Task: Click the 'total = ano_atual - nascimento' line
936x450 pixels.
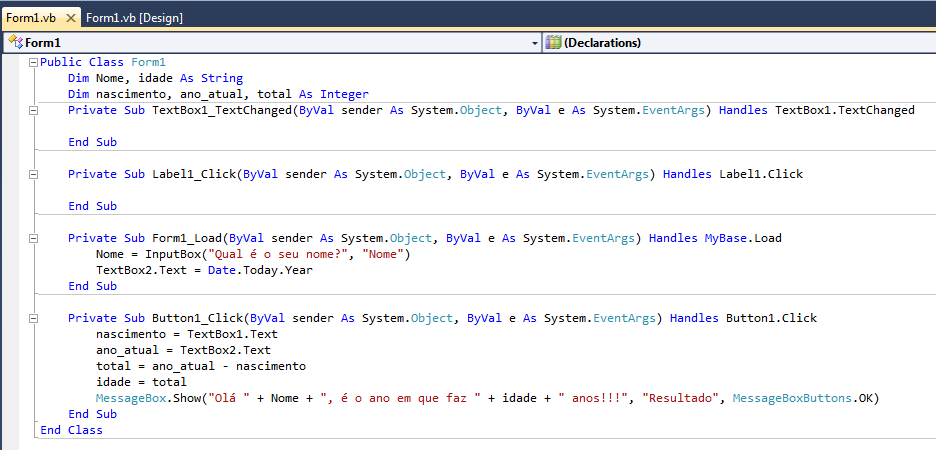Action: coord(200,366)
